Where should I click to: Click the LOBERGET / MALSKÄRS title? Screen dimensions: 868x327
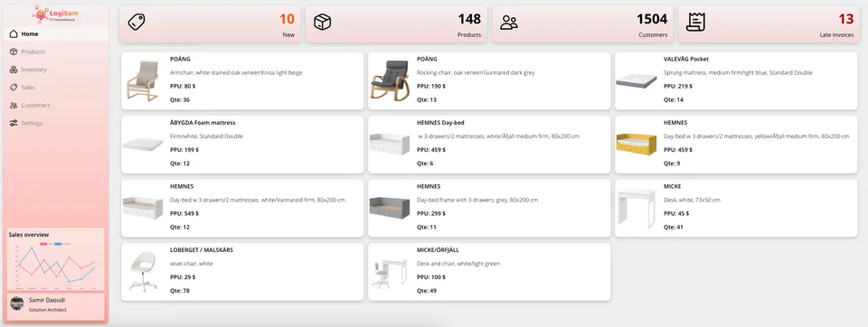coord(202,250)
